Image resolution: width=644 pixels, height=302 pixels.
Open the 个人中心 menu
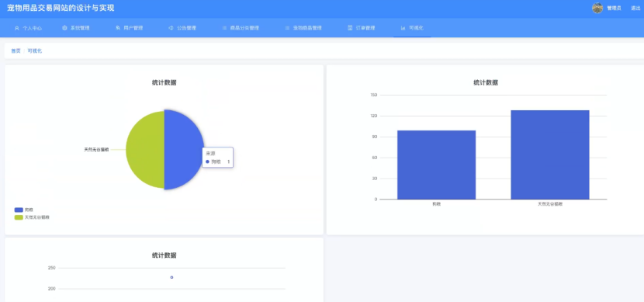tap(28, 28)
